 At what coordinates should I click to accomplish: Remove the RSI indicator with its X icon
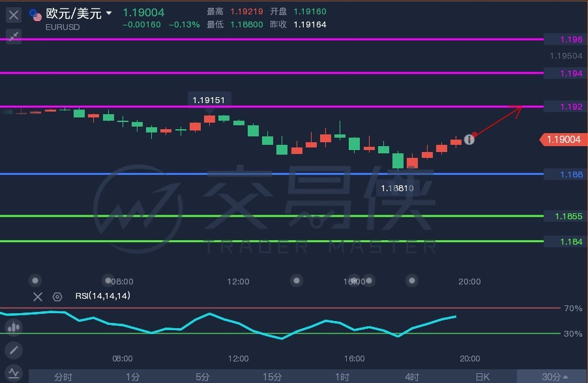[x=38, y=297]
